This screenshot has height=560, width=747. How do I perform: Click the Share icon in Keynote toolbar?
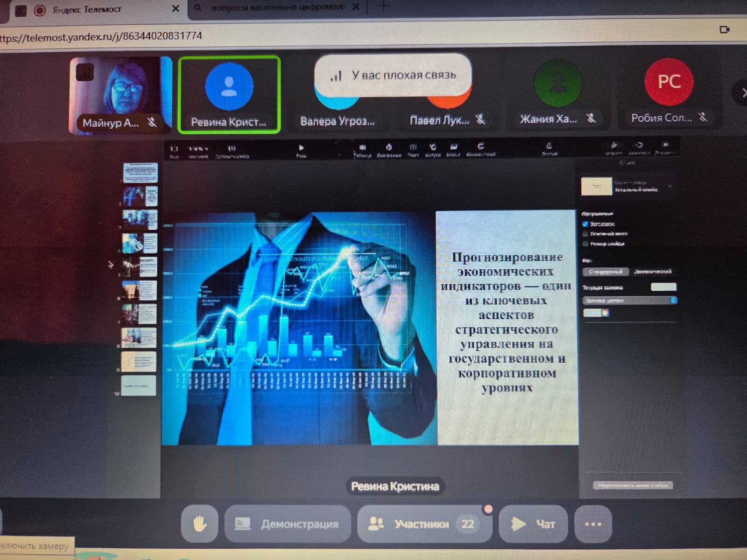549,147
